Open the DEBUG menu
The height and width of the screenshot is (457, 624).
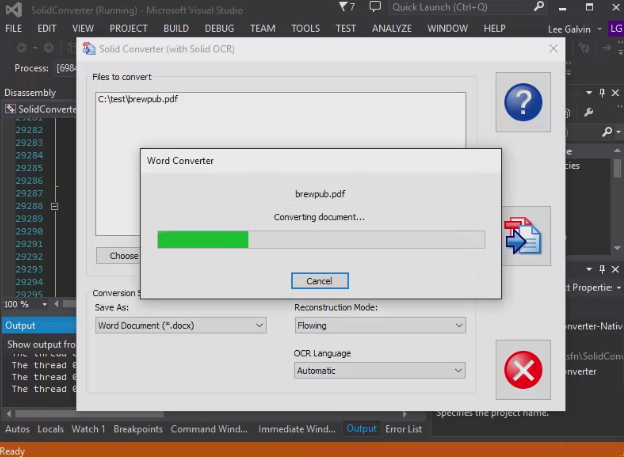point(219,29)
